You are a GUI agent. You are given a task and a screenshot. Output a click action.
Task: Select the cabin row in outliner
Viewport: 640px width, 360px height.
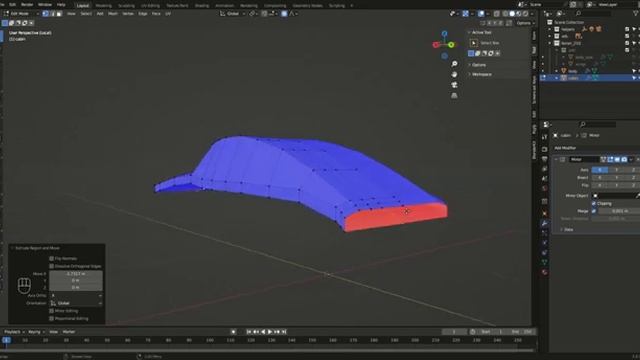(590, 78)
